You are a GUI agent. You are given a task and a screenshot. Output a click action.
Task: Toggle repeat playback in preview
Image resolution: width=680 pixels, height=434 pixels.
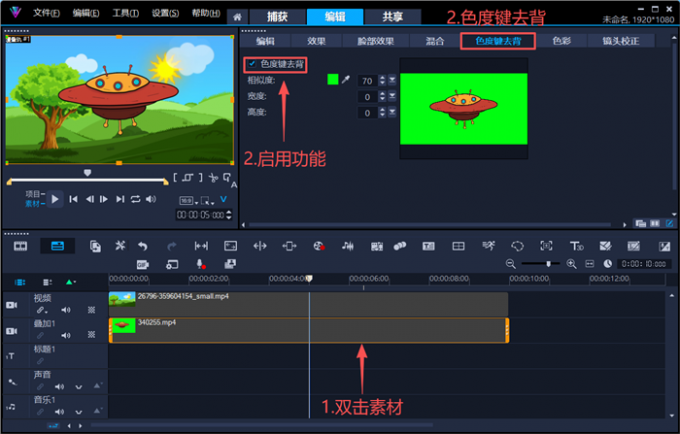(x=136, y=199)
